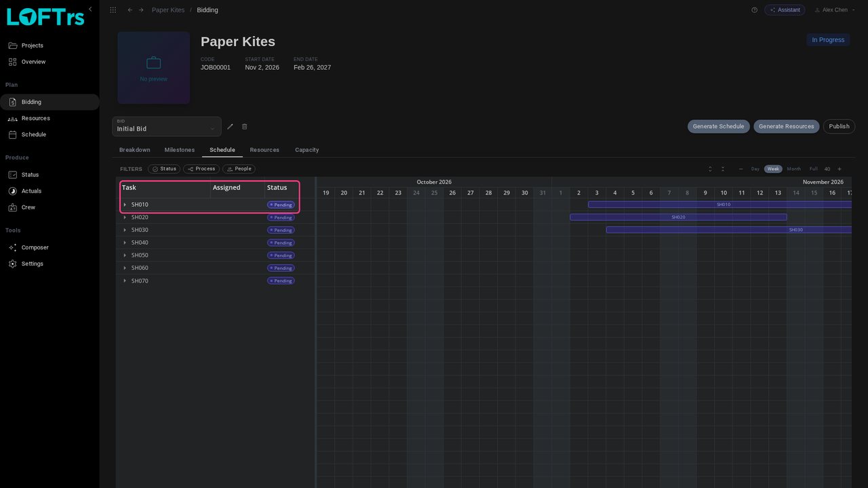This screenshot has width=868, height=488.
Task: Open the help question mark icon
Action: click(754, 10)
